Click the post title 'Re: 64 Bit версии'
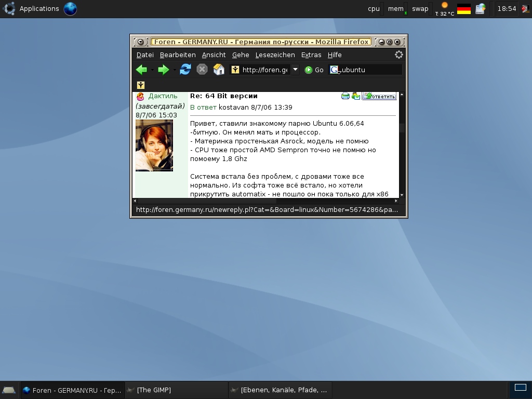This screenshot has width=532, height=399. click(x=223, y=96)
